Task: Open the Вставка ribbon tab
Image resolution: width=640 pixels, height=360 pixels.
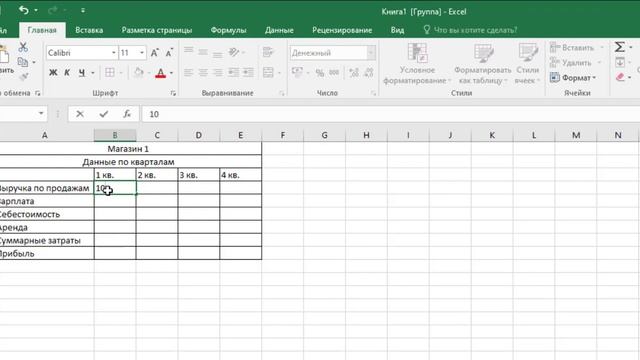Action: coord(89,30)
